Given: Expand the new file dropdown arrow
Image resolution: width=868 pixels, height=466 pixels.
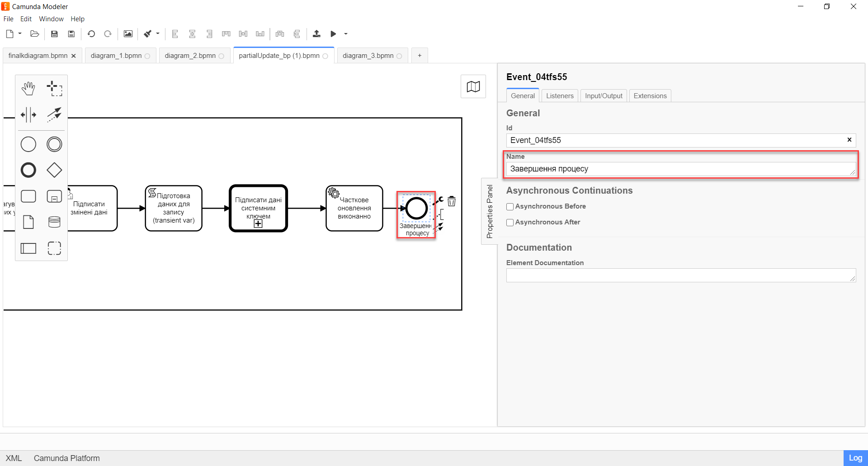Looking at the screenshot, I should tap(20, 33).
